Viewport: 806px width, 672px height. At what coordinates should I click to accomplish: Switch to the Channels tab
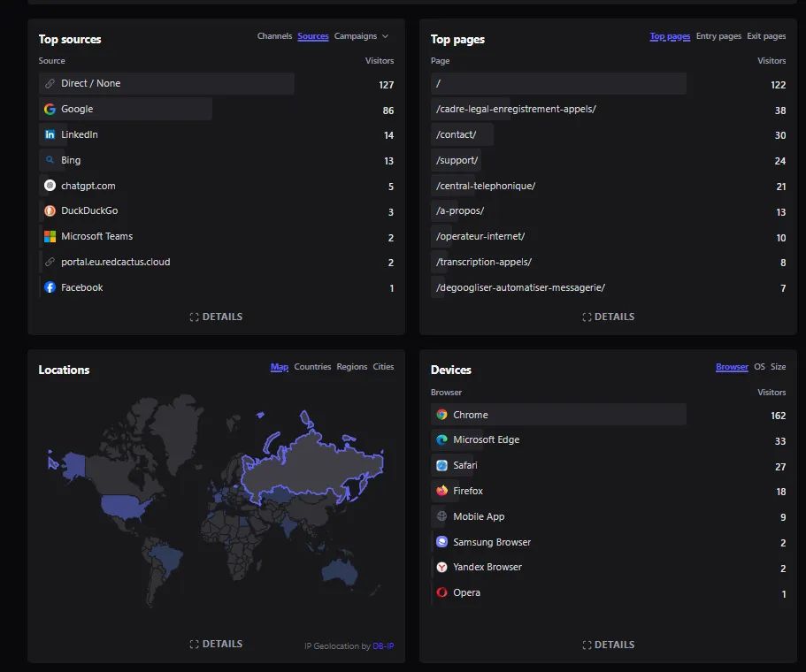pos(274,36)
